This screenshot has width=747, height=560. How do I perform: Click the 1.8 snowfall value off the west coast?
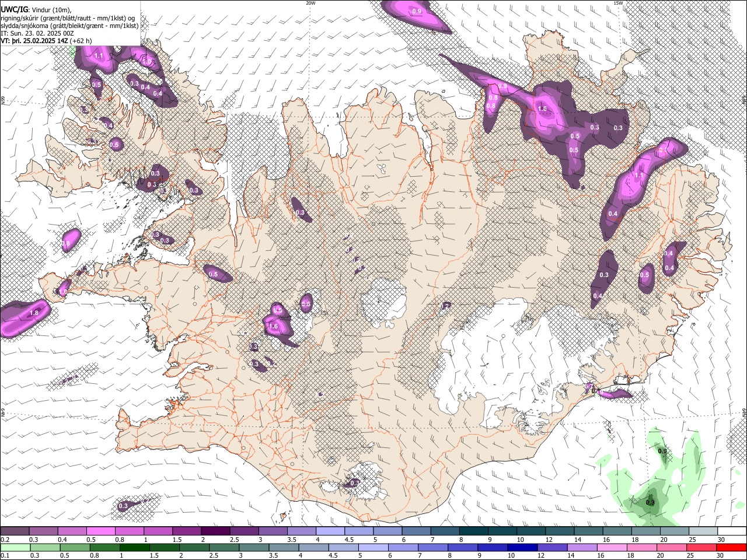[34, 313]
